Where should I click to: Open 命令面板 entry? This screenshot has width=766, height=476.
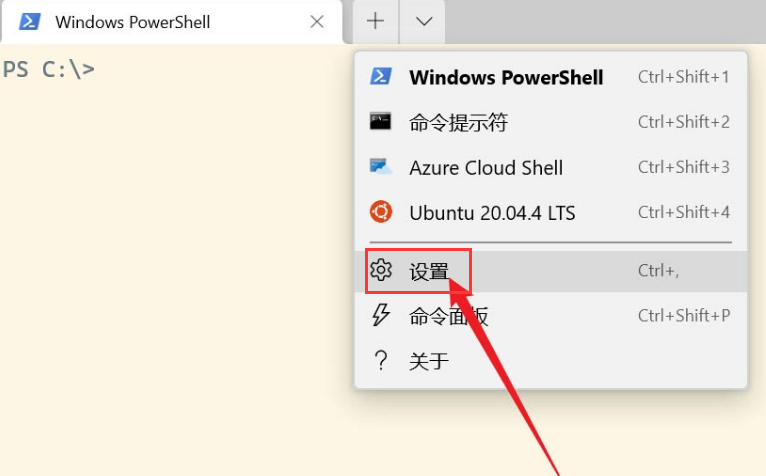pos(449,317)
